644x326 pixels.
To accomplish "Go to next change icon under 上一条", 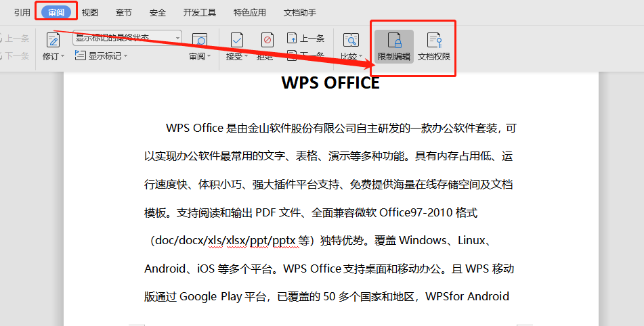I will click(292, 55).
